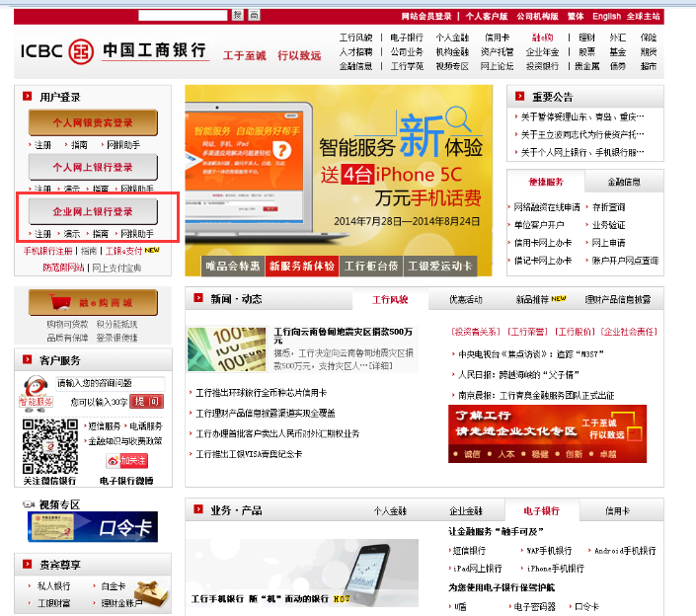Open iPhone手机银行 product link
The height and width of the screenshot is (616, 696).
pos(555,569)
